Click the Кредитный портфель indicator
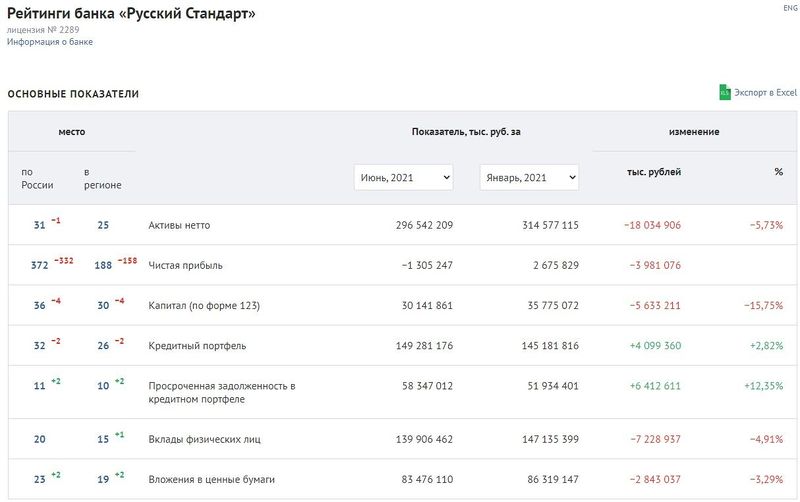The image size is (800, 502). pyautogui.click(x=197, y=345)
